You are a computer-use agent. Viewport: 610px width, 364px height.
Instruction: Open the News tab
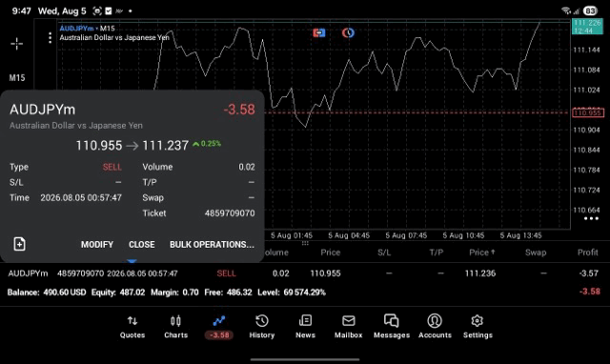coord(305,327)
